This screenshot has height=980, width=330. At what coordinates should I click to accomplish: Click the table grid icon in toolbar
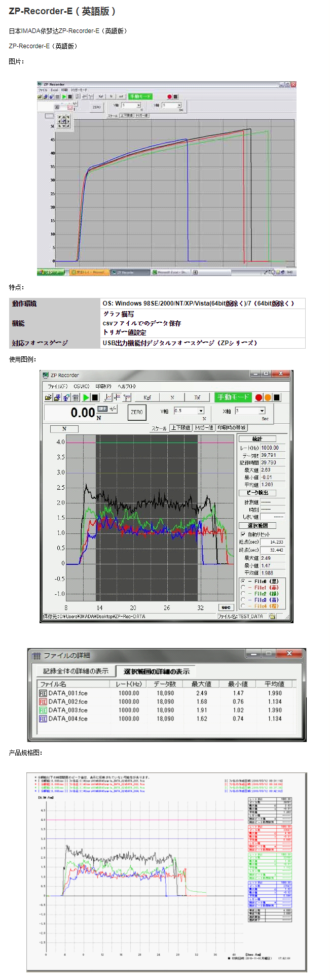click(76, 397)
